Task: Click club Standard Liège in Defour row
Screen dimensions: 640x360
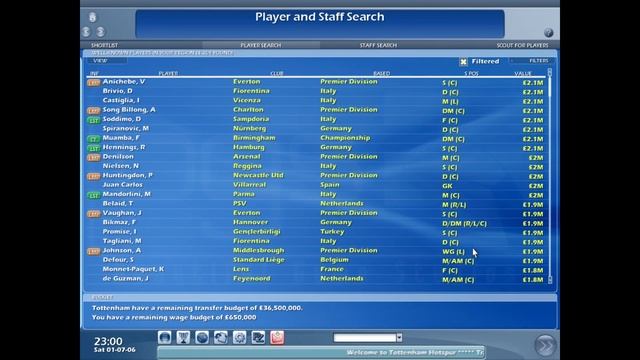Action: point(258,260)
